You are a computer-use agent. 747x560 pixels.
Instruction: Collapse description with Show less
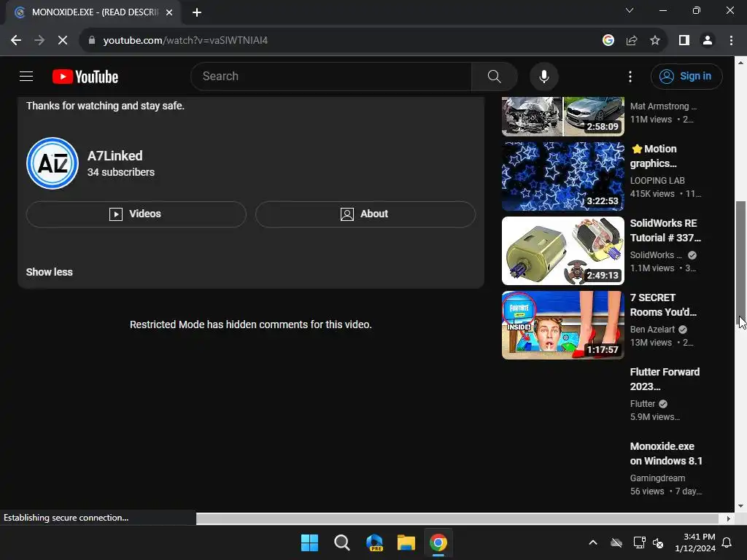49,272
